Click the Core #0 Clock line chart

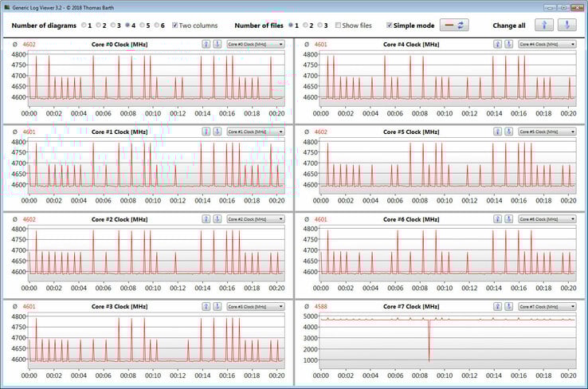(x=156, y=78)
